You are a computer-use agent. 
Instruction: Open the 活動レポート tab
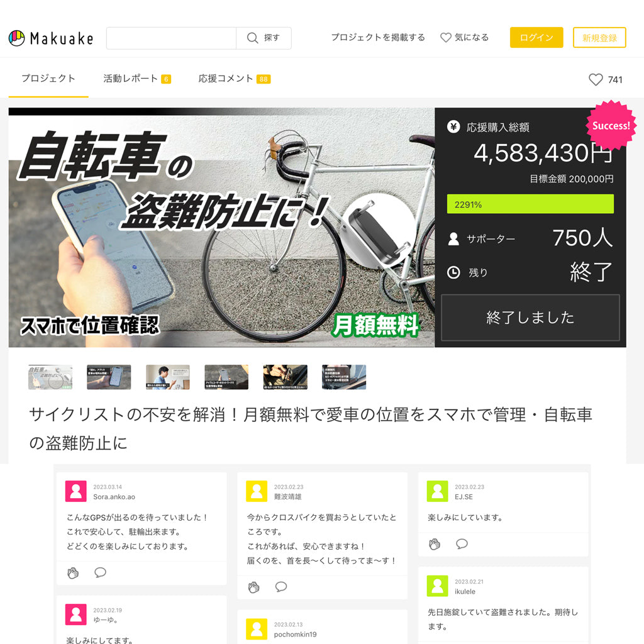[x=136, y=79]
